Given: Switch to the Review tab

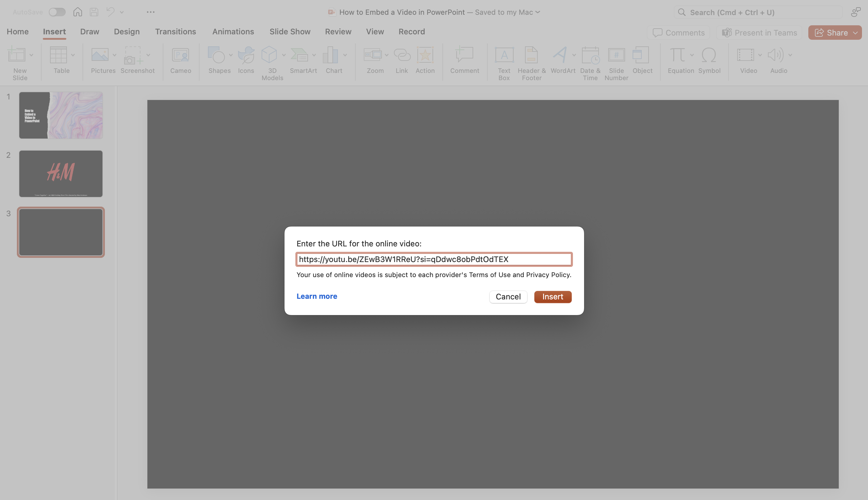Looking at the screenshot, I should tap(338, 32).
